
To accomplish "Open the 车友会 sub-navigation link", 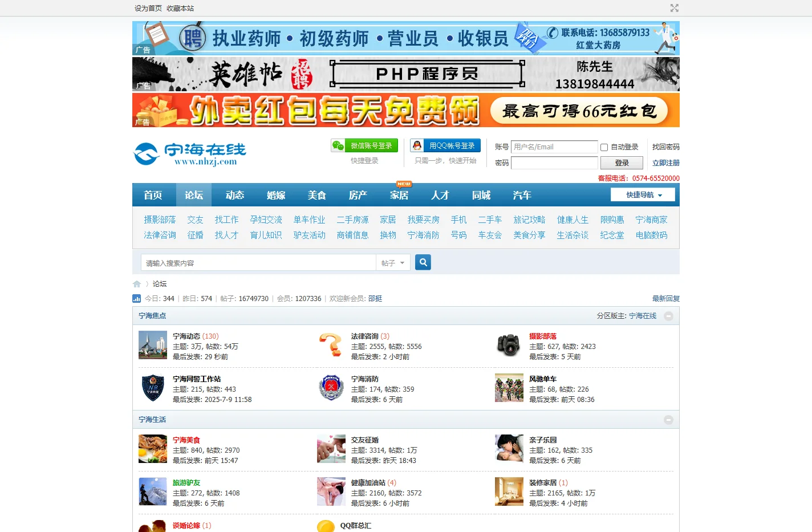I will (490, 235).
